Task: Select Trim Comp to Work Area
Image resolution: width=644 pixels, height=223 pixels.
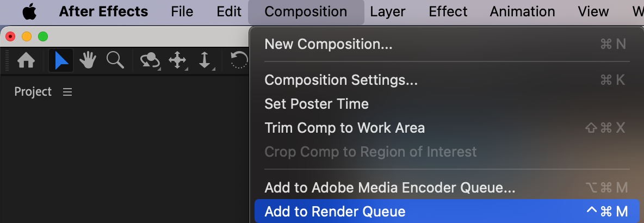Action: click(344, 128)
